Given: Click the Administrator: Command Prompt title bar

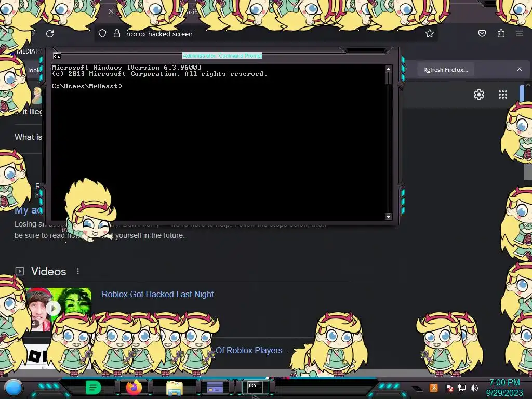Looking at the screenshot, I should click(x=222, y=56).
